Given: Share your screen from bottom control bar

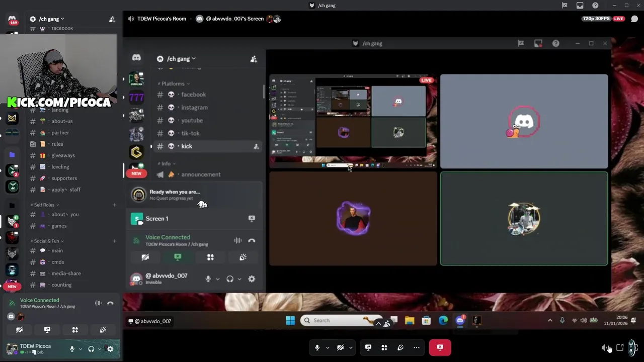Looking at the screenshot, I should click(368, 347).
